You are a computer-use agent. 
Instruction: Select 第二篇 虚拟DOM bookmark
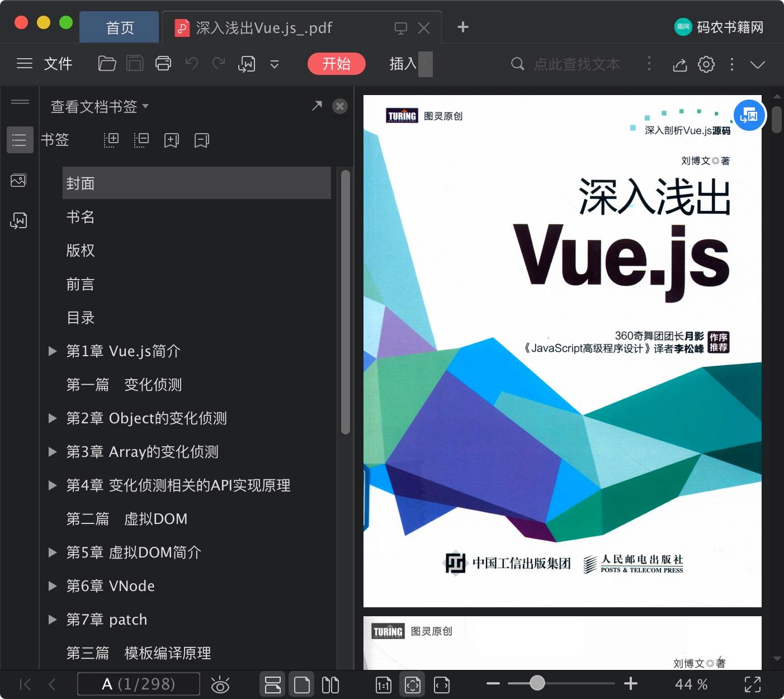coord(127,519)
